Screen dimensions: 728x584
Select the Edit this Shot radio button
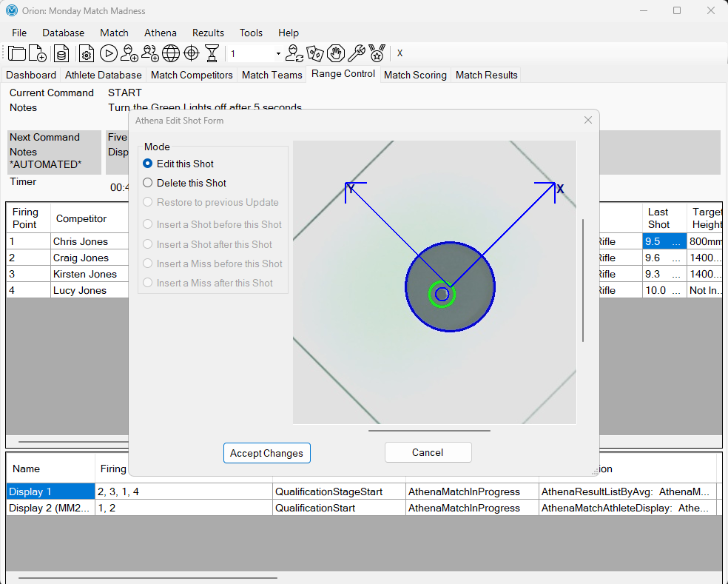click(148, 164)
